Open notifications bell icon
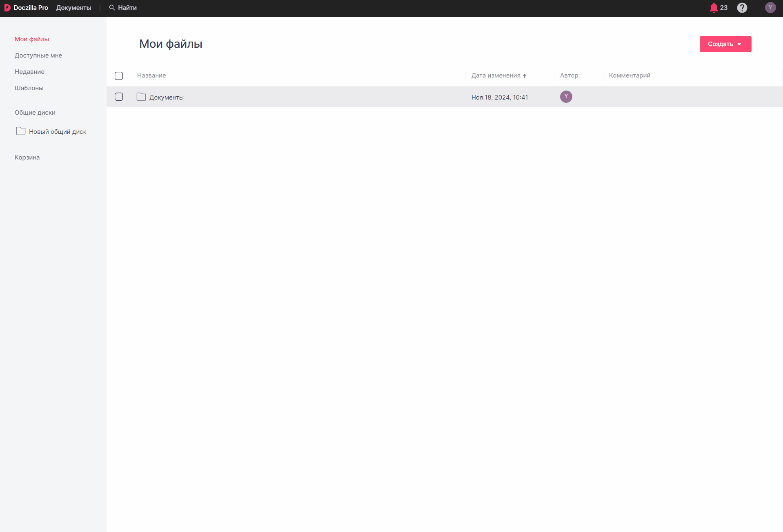This screenshot has width=783, height=532. click(714, 8)
